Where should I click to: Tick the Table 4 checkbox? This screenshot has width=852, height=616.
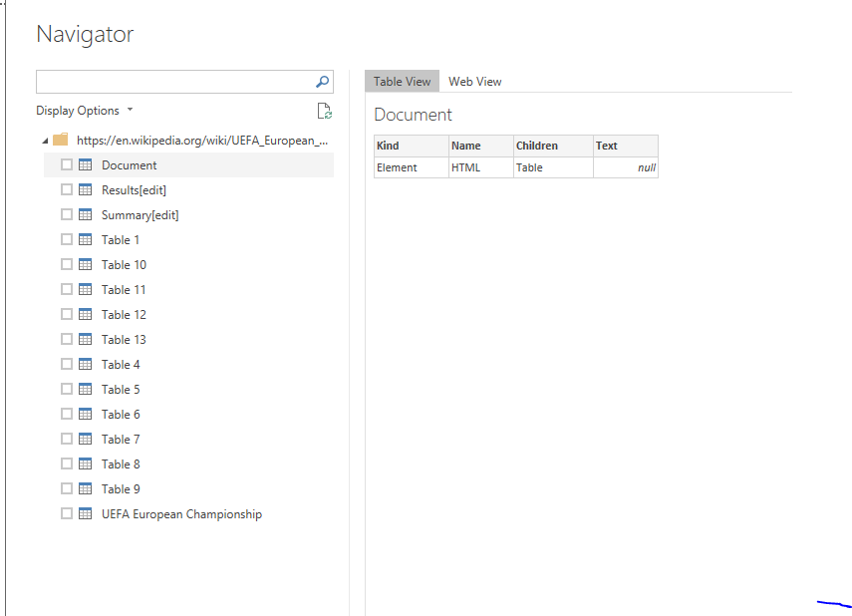(x=67, y=364)
